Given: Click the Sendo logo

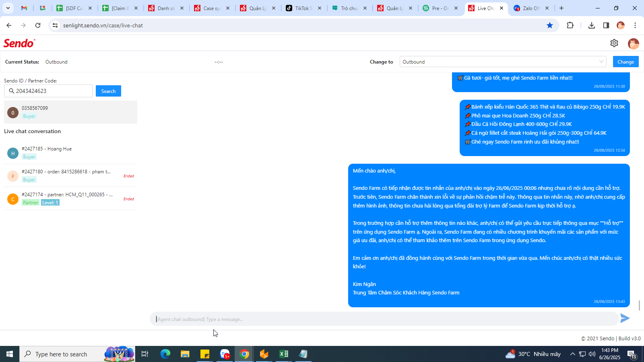Looking at the screenshot, I should [19, 43].
